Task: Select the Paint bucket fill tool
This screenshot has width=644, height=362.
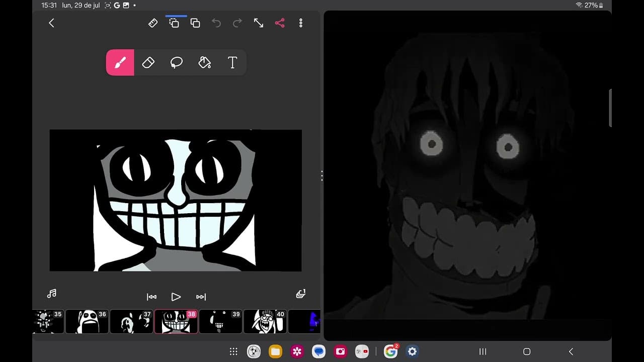Action: (204, 62)
